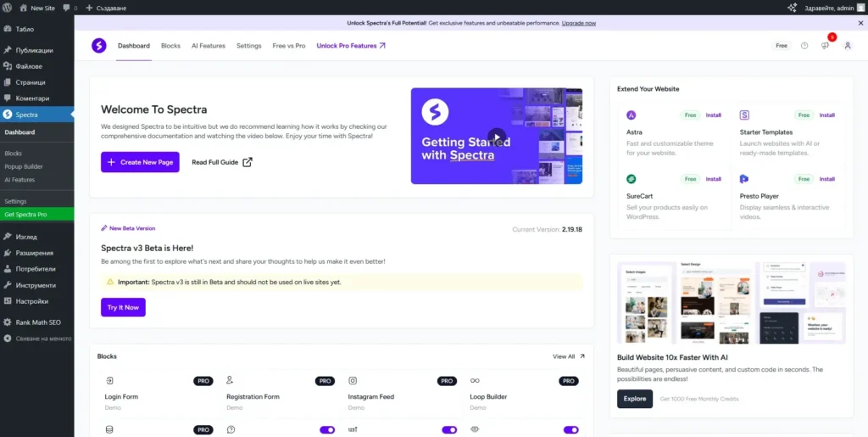Click the Instagram Feed block icon
Screen dimensions: 868x437
(x=353, y=380)
